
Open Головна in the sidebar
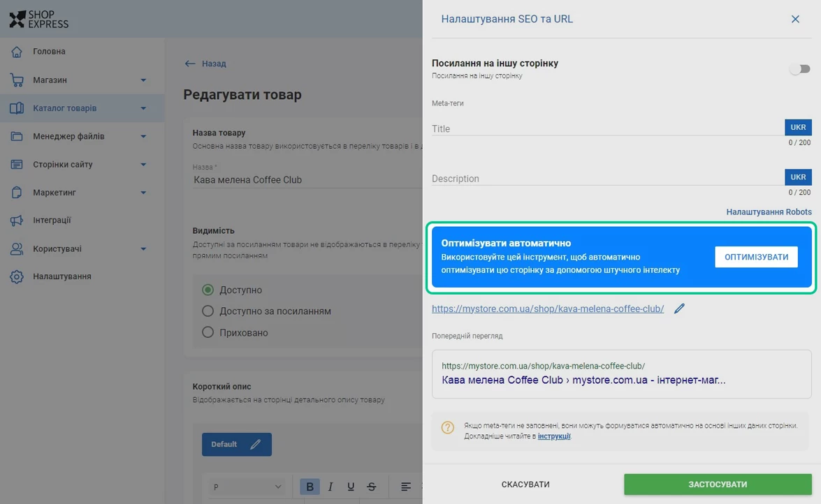(49, 52)
